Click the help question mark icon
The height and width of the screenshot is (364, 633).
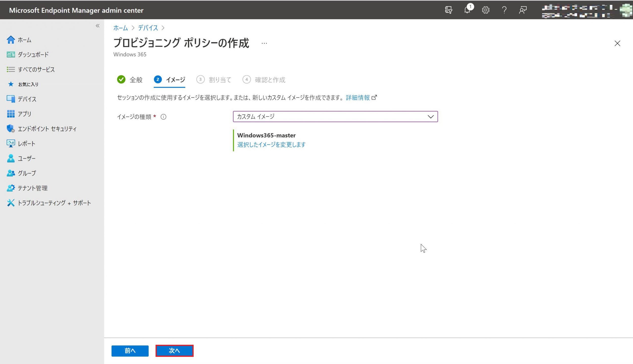click(504, 10)
